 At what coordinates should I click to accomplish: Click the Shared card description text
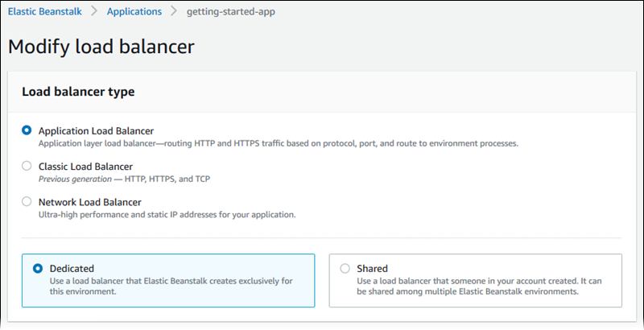coord(479,286)
